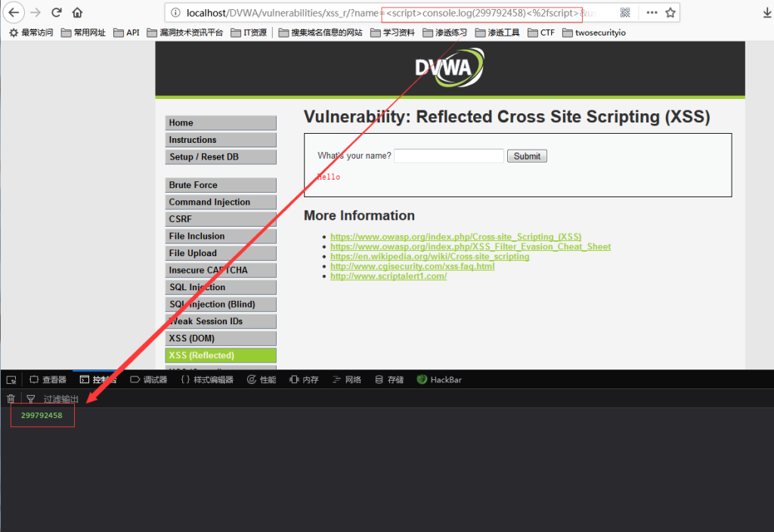Open the Instructions menu item
Viewport: 774px width, 532px height.
(x=221, y=140)
